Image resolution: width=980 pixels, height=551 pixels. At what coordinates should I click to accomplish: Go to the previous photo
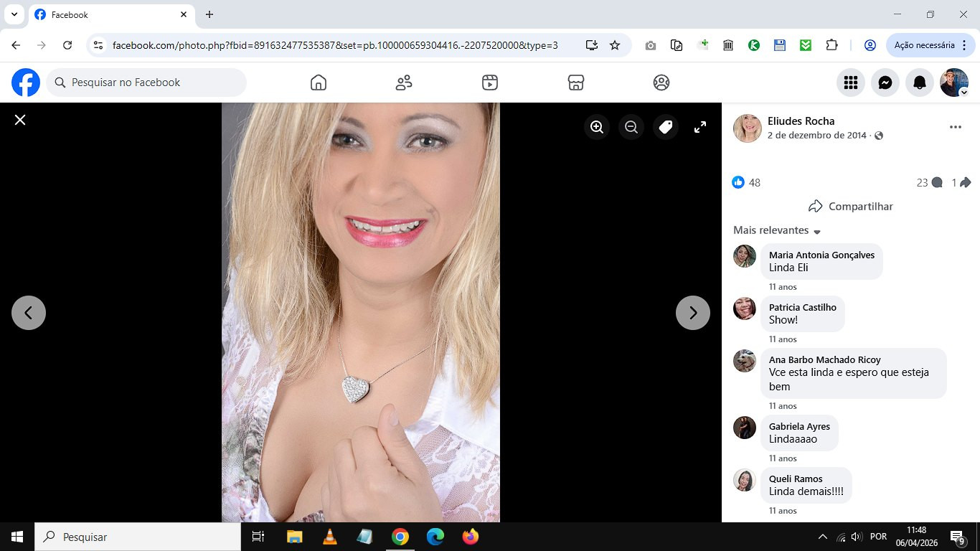point(29,313)
